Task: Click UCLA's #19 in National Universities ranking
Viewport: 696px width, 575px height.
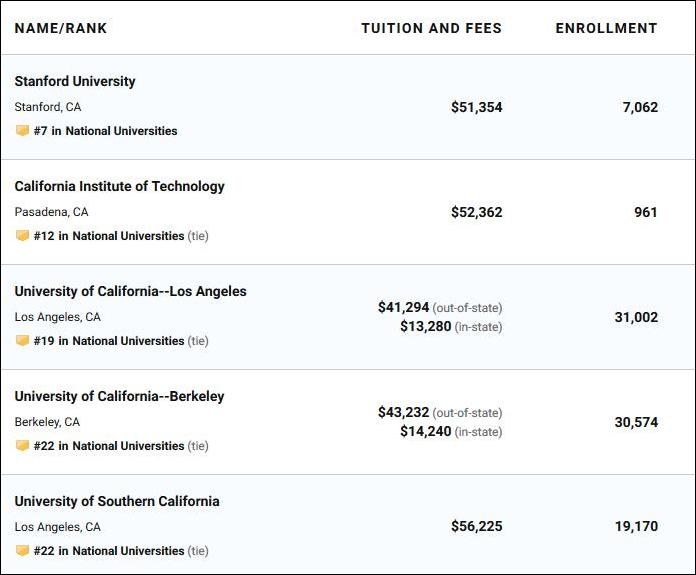Action: tap(109, 341)
